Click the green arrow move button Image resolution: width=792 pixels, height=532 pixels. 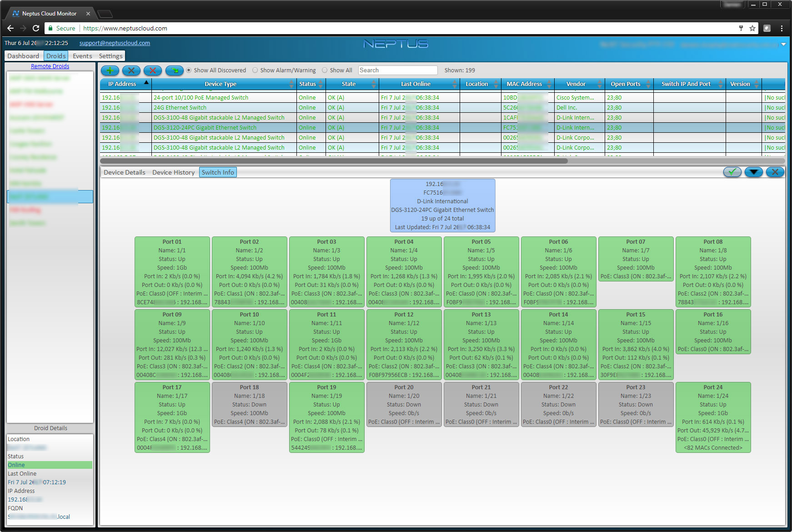tap(174, 70)
